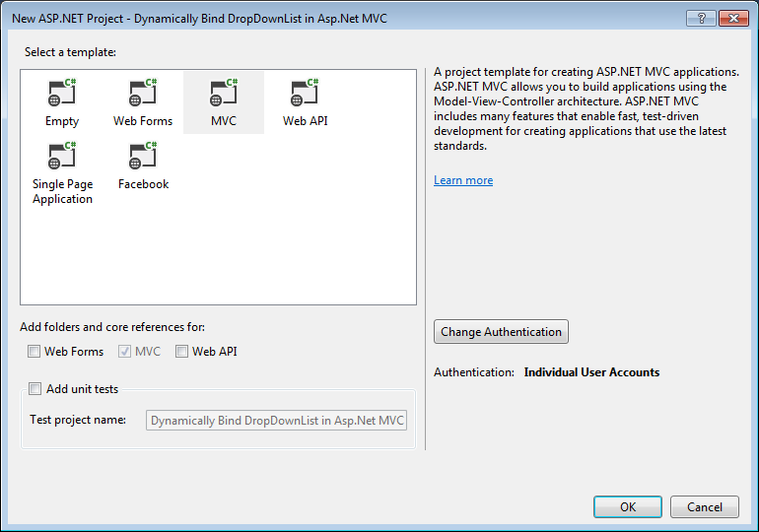Select the Single Page Application template icon
Image resolution: width=759 pixels, height=532 pixels.
point(62,156)
